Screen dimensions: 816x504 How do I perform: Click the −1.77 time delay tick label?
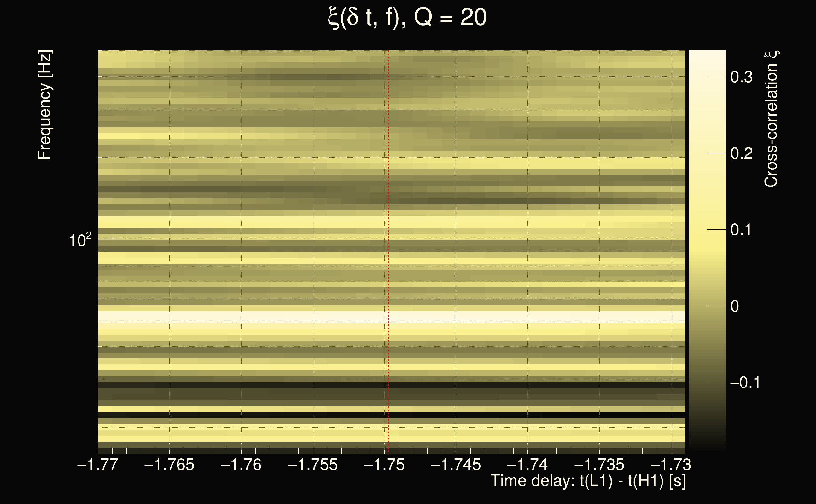[x=97, y=465]
